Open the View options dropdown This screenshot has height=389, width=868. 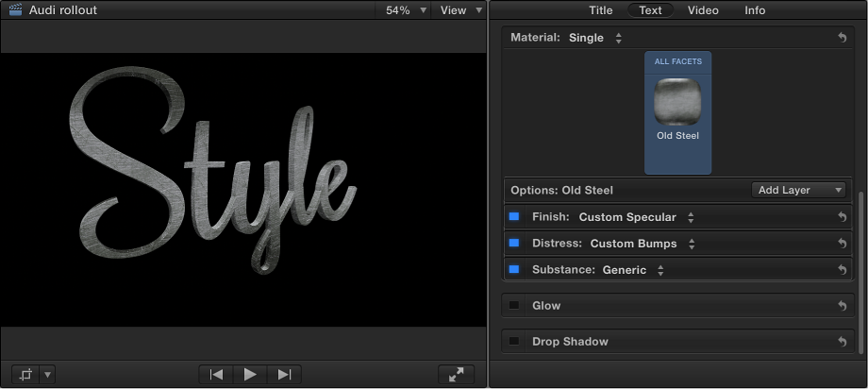(460, 10)
